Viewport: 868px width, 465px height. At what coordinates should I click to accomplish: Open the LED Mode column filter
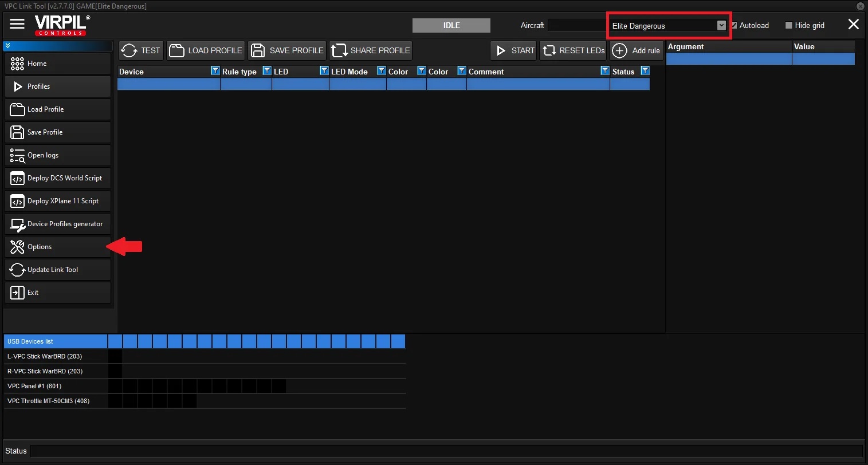pyautogui.click(x=382, y=71)
